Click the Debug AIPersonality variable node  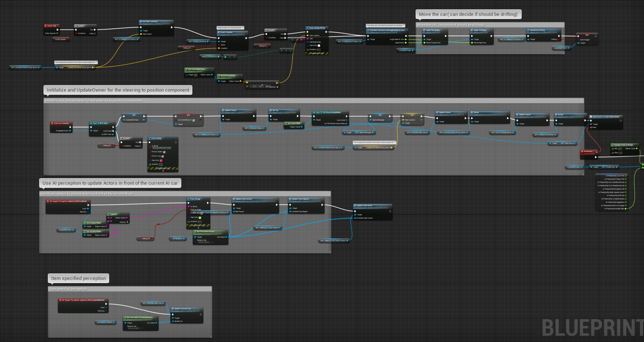209,57
